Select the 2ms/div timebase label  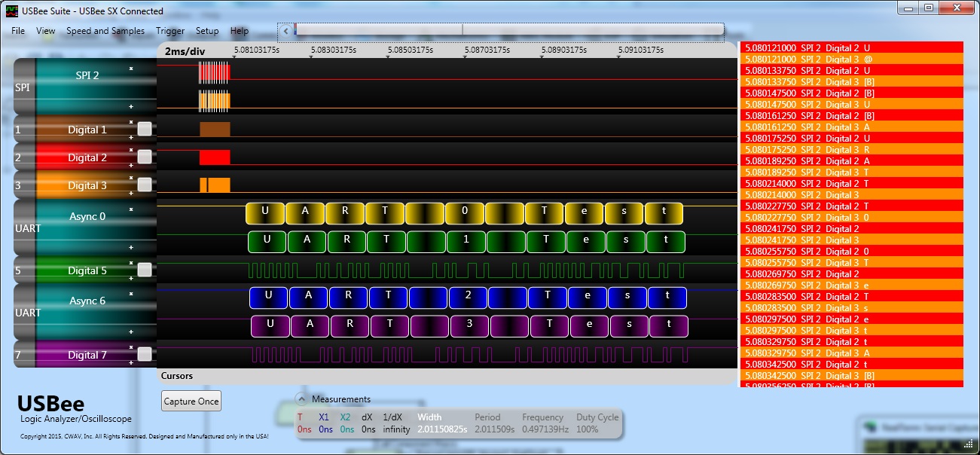pos(185,51)
